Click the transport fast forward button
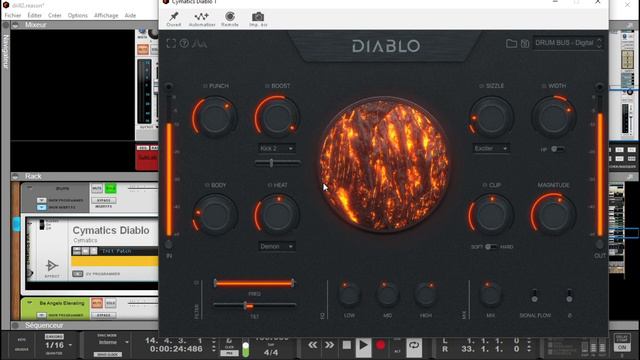 coord(329,345)
